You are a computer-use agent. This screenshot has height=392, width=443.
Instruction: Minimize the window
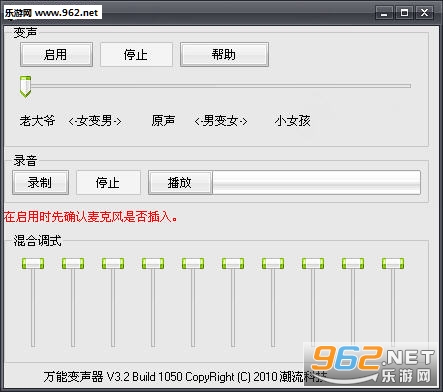384,13
